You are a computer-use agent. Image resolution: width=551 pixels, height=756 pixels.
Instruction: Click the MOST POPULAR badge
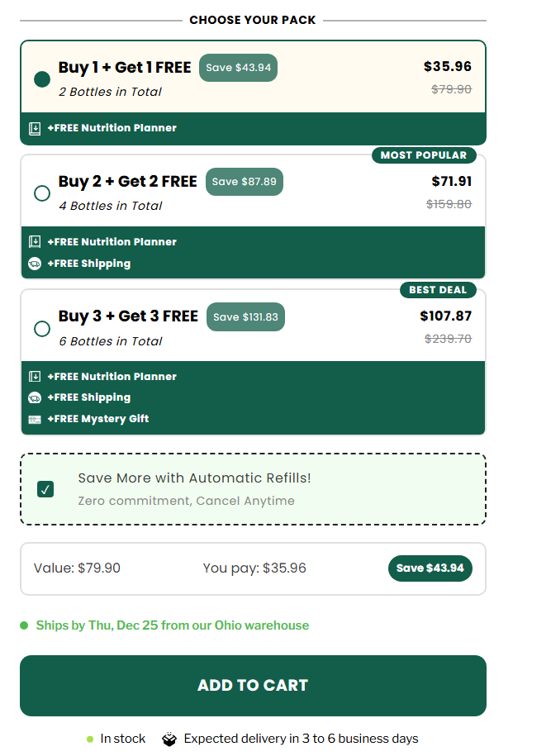(424, 155)
